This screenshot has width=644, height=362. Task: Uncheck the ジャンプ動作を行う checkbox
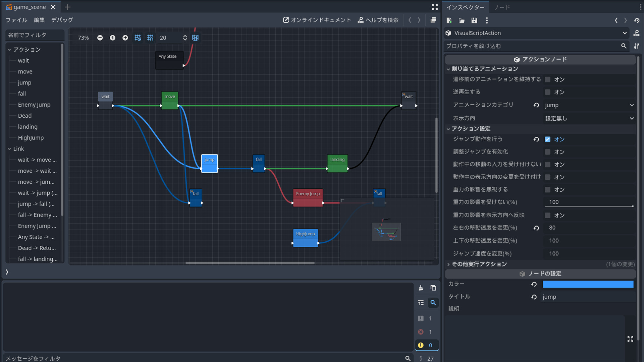coord(548,139)
